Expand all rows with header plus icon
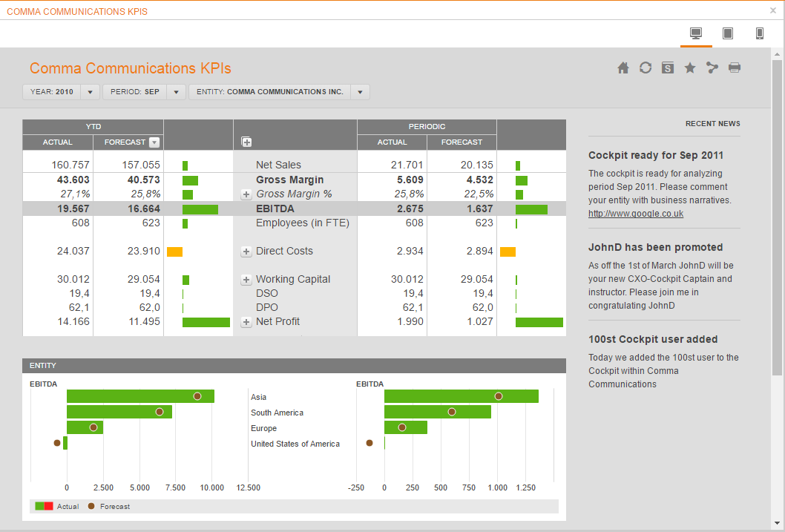This screenshot has width=785, height=532. (x=247, y=142)
